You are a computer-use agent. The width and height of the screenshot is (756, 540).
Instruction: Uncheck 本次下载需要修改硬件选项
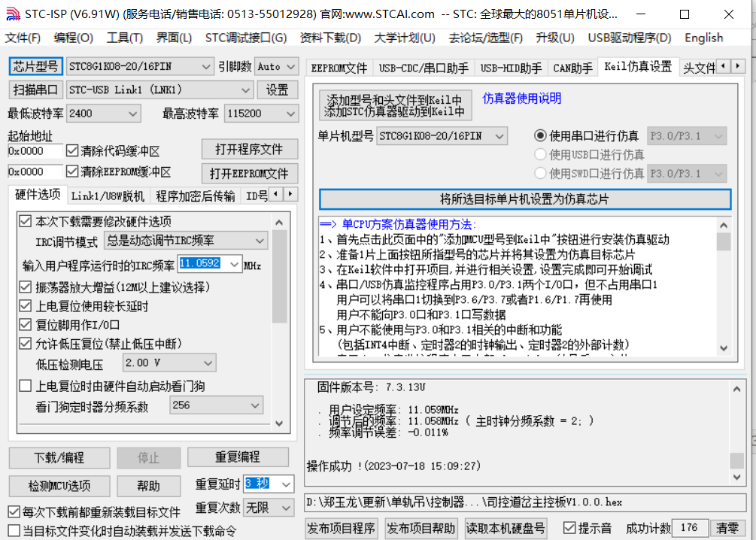tap(25, 221)
